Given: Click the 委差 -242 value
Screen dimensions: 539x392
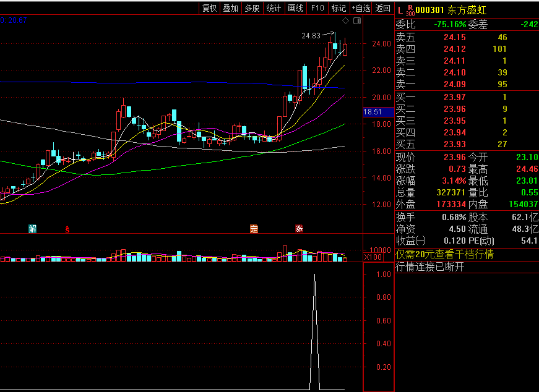Looking at the screenshot, I should pos(529,24).
